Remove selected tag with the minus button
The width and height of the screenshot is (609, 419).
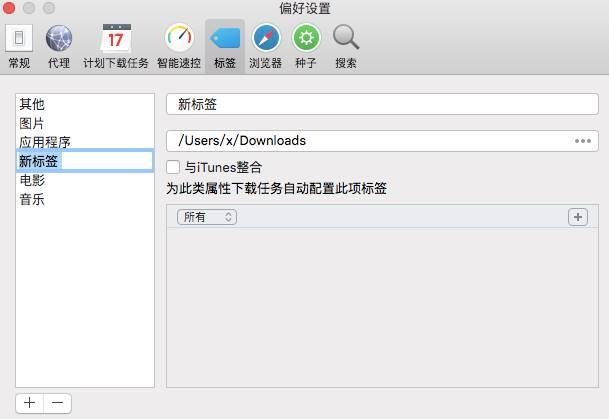[57, 403]
